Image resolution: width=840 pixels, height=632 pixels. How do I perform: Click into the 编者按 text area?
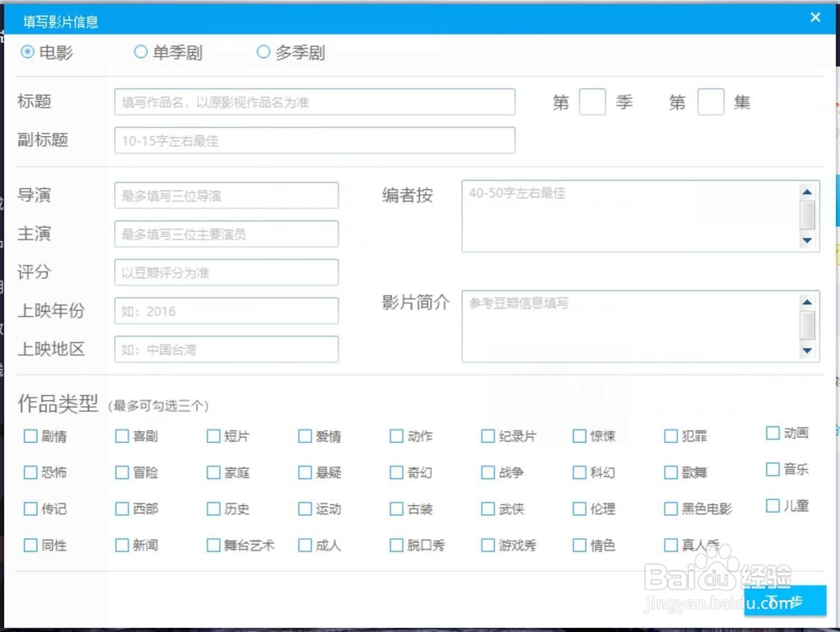coord(630,216)
